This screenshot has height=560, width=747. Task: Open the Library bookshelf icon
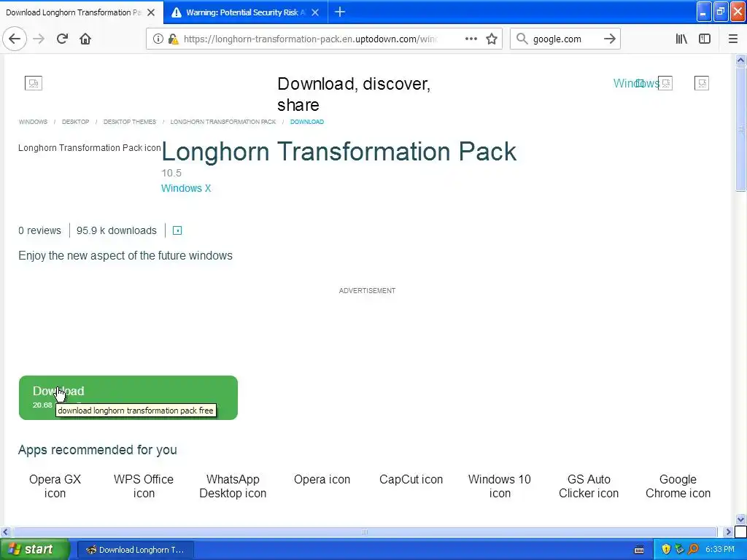681,39
